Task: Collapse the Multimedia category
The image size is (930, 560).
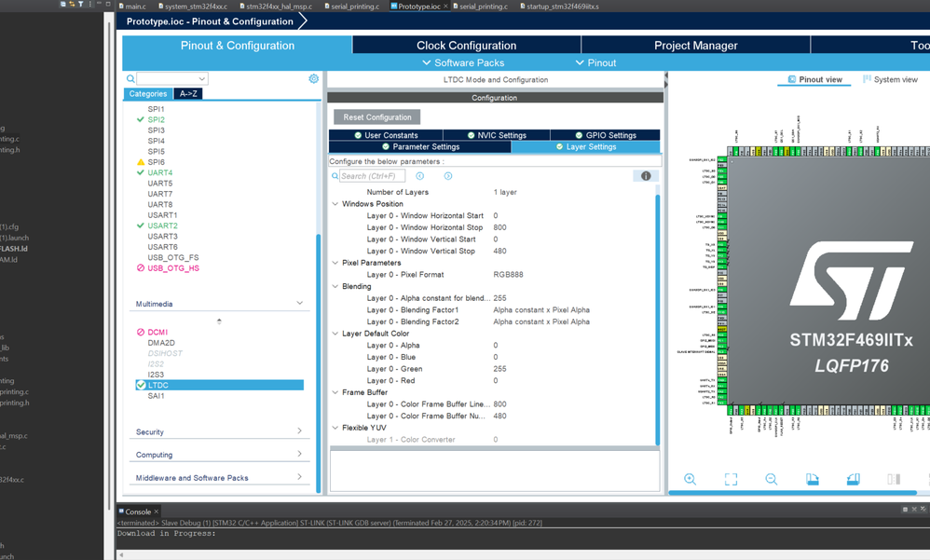Action: [299, 303]
